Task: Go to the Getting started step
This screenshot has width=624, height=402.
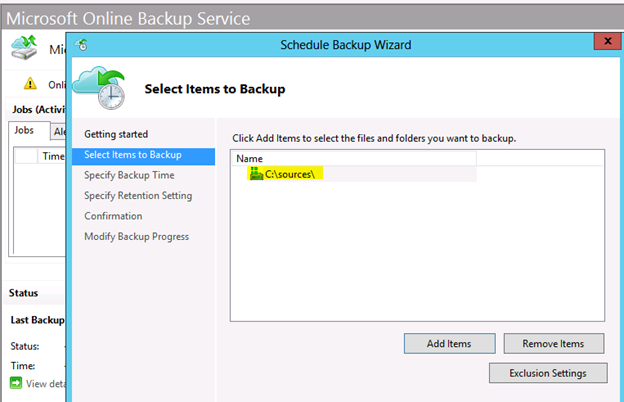Action: pos(116,134)
